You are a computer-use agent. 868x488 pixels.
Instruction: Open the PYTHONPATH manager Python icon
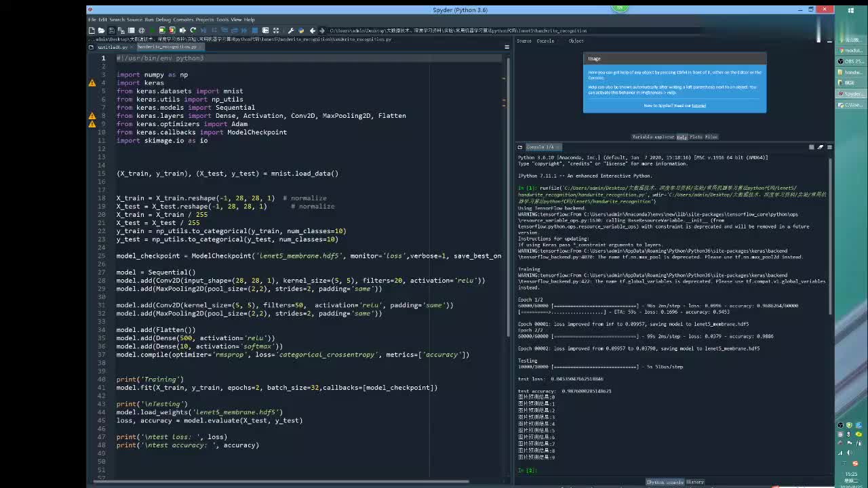click(301, 30)
